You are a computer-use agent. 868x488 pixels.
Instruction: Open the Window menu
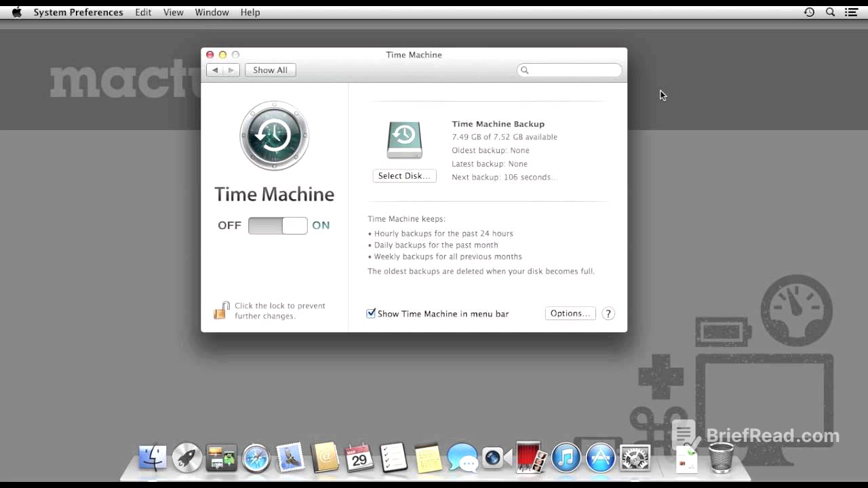tap(212, 12)
